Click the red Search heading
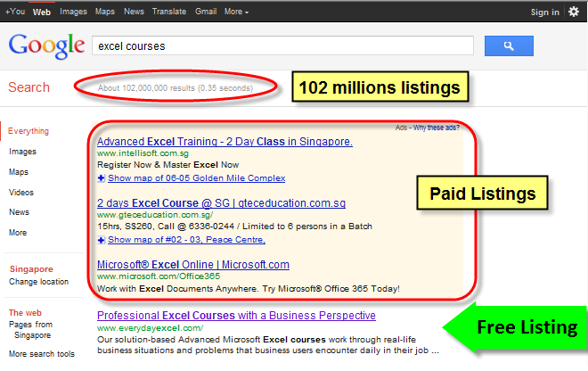588x371 pixels. tap(29, 87)
